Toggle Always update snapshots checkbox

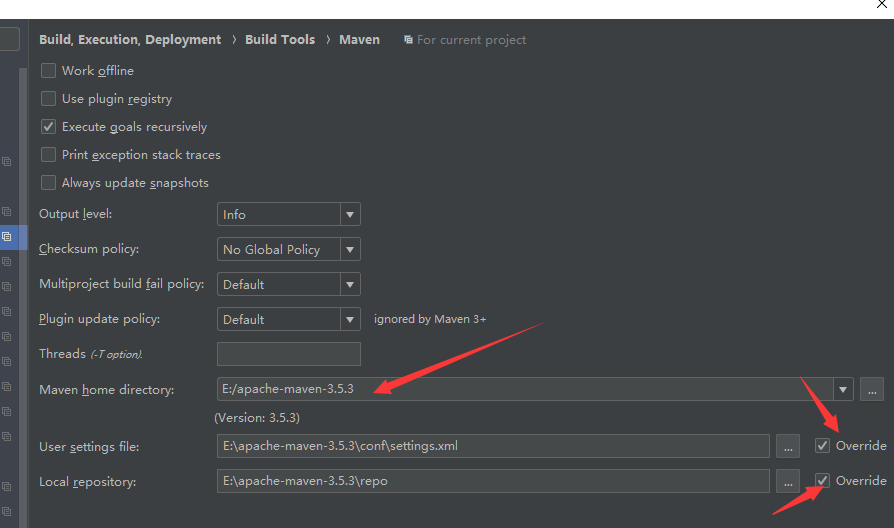[x=48, y=182]
